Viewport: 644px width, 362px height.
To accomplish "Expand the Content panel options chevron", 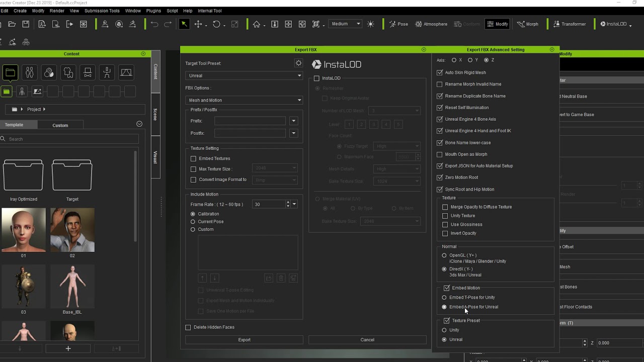I will pyautogui.click(x=139, y=124).
